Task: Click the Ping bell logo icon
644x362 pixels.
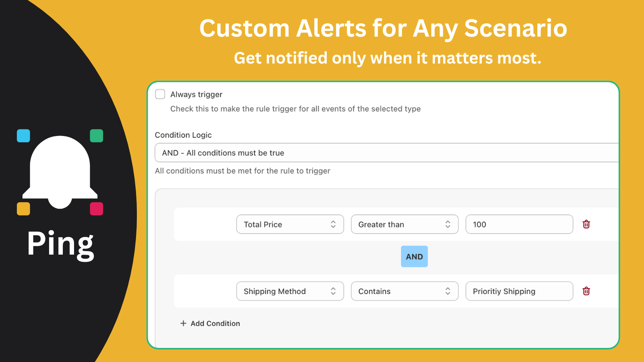Action: click(60, 171)
